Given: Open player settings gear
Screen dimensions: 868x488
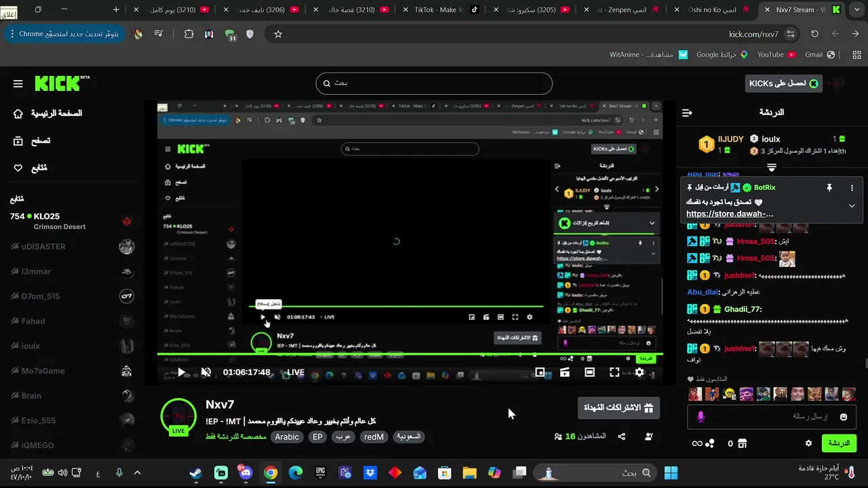Looking at the screenshot, I should [x=639, y=372].
